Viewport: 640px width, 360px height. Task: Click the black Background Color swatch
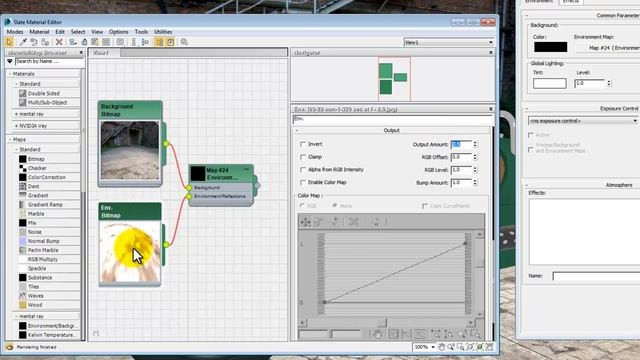pyautogui.click(x=550, y=47)
